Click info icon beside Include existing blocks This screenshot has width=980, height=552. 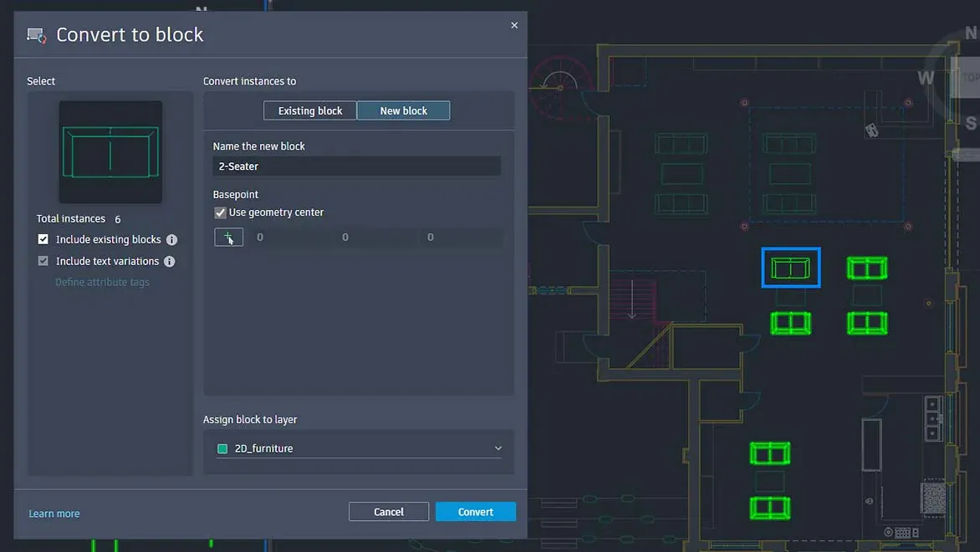pyautogui.click(x=171, y=240)
